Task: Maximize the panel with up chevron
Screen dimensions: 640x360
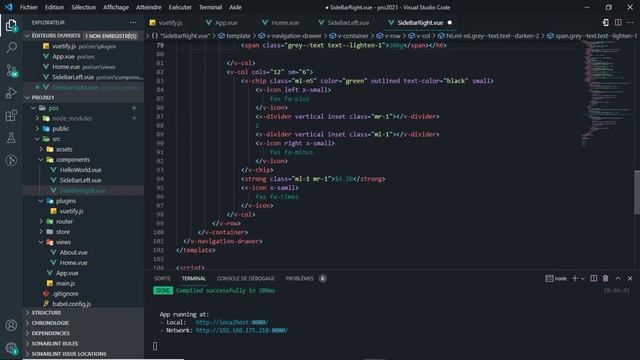Action: tap(618, 278)
